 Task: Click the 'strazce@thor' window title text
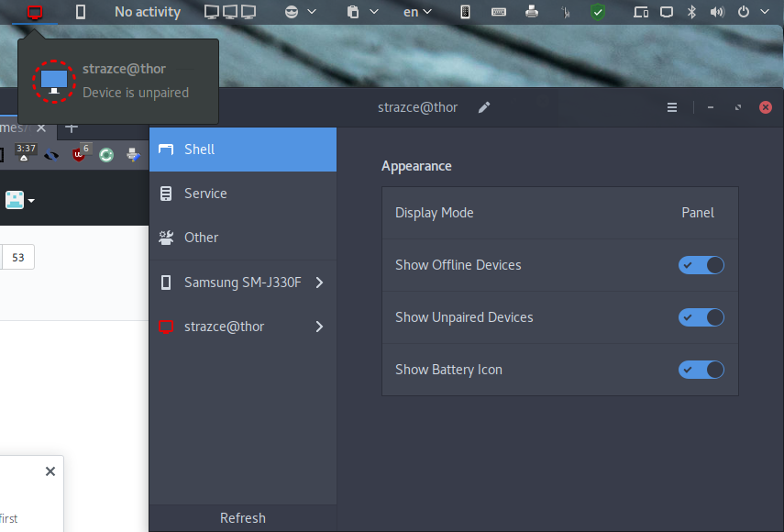(x=417, y=107)
